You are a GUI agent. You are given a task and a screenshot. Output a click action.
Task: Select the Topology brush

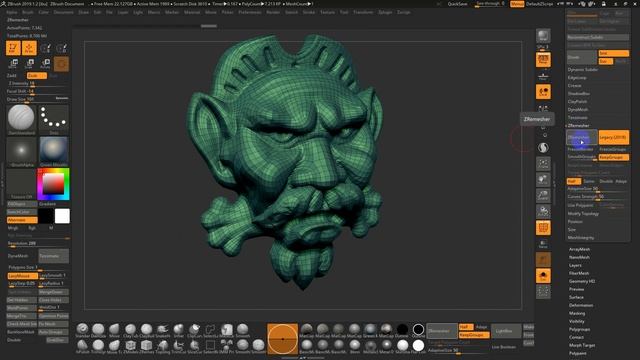162,346
